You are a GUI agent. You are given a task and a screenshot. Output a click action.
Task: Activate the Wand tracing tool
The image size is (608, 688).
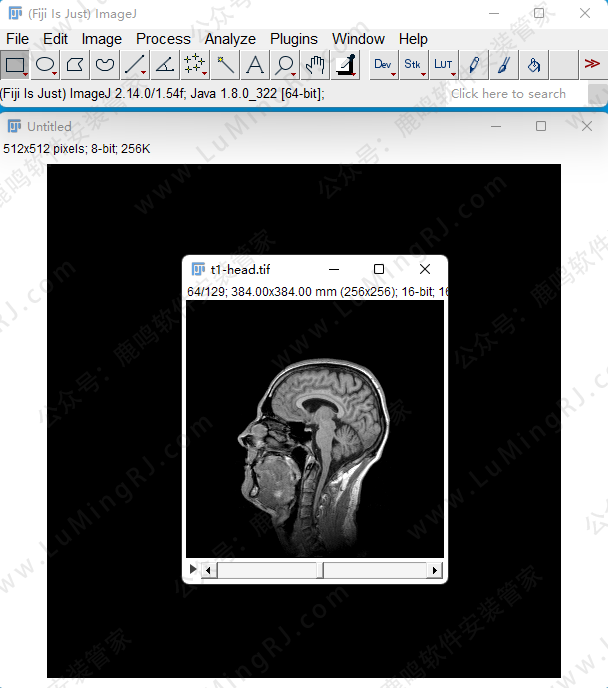[225, 65]
